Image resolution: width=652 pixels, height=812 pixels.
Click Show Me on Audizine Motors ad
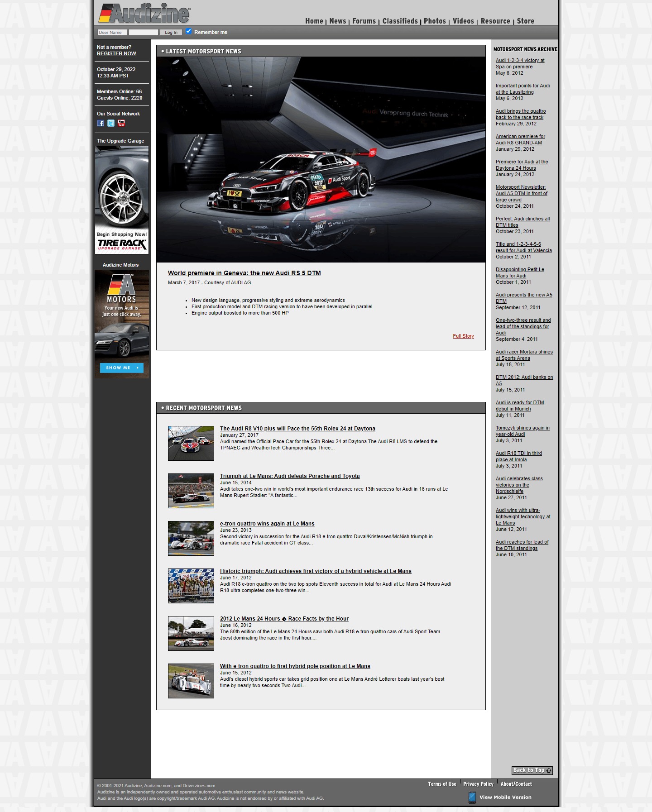pos(121,368)
